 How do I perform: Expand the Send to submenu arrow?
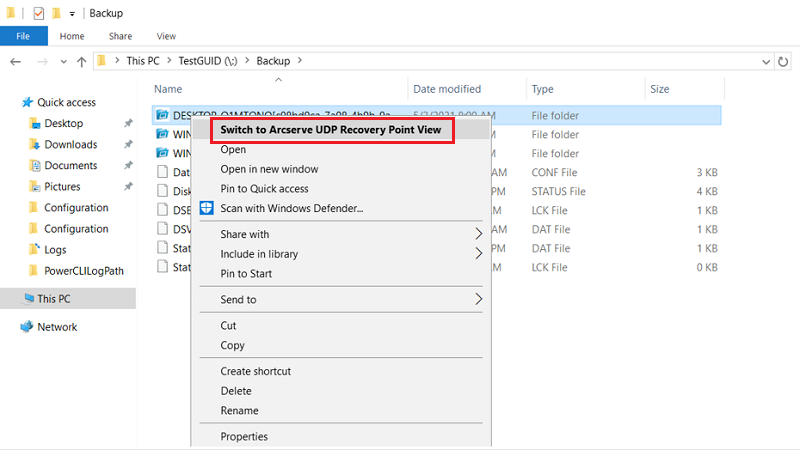click(479, 299)
